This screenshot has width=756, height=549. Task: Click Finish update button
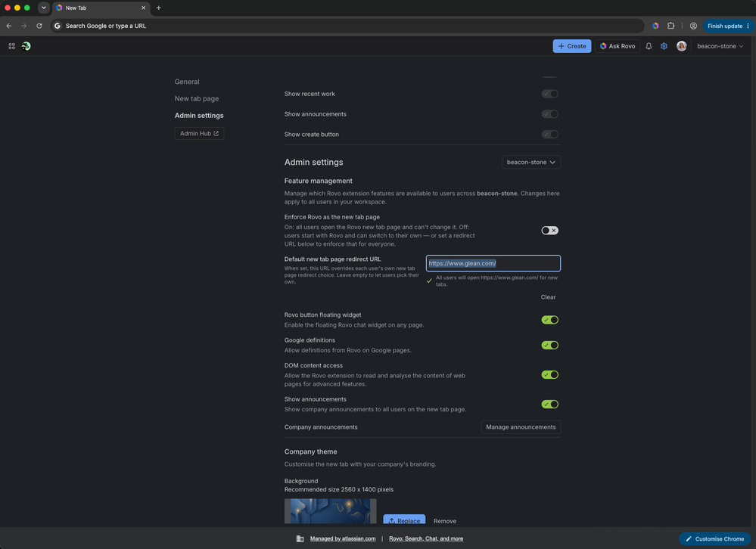point(728,26)
